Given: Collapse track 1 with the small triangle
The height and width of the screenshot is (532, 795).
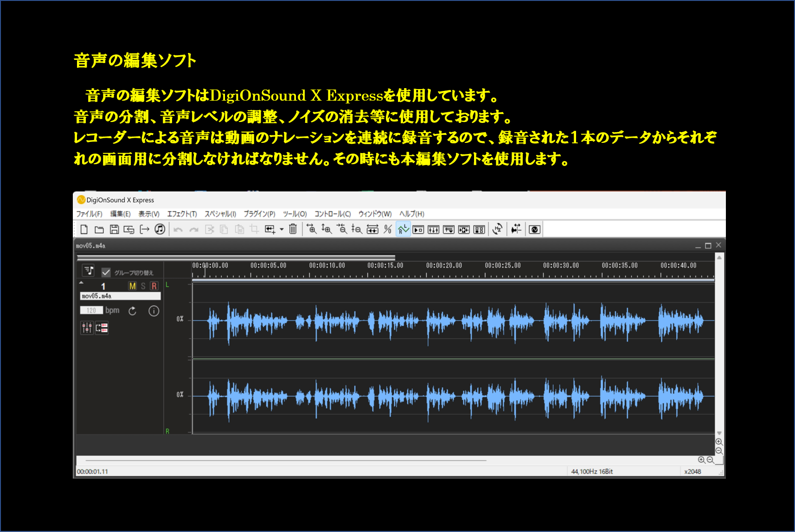Looking at the screenshot, I should [81, 282].
